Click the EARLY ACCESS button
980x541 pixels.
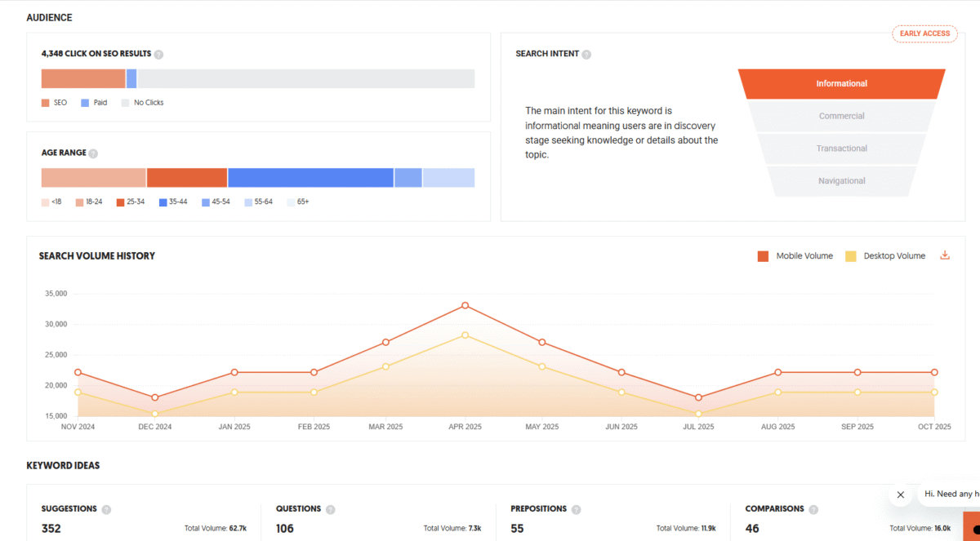[924, 33]
